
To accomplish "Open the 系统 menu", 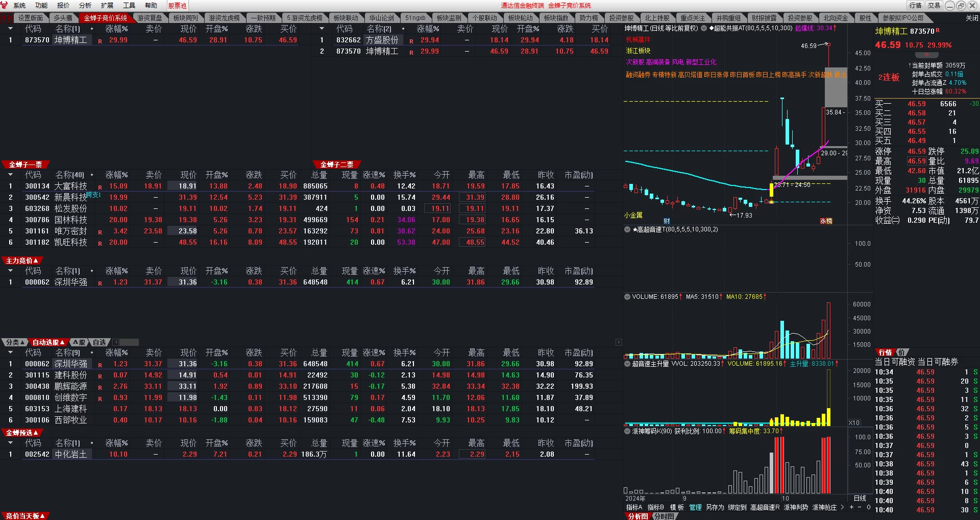I will [19, 6].
